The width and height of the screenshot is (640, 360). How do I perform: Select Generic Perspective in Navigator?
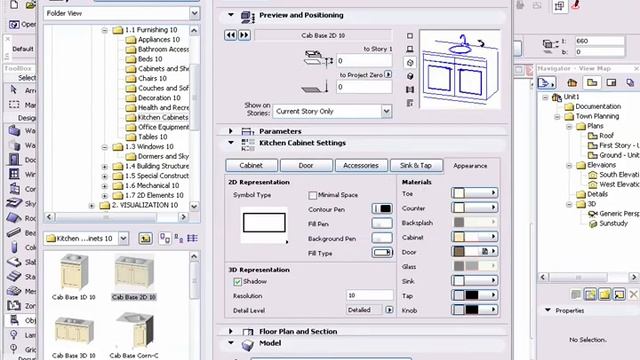(613, 213)
